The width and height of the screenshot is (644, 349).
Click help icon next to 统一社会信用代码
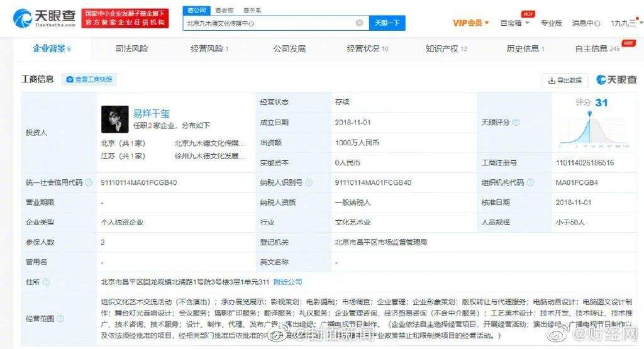point(89,183)
